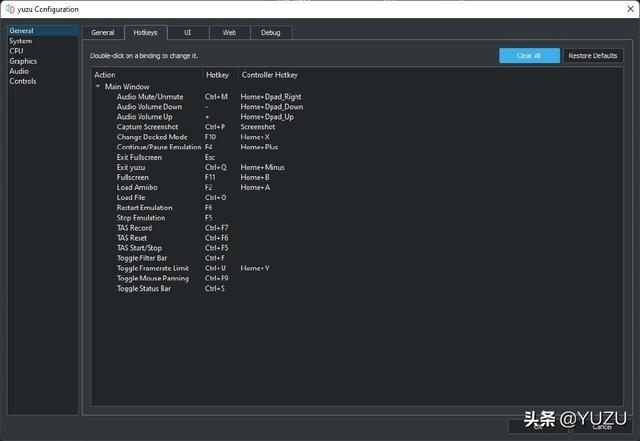Click the Hotkey column header
This screenshot has width=640, height=441.
(220, 75)
